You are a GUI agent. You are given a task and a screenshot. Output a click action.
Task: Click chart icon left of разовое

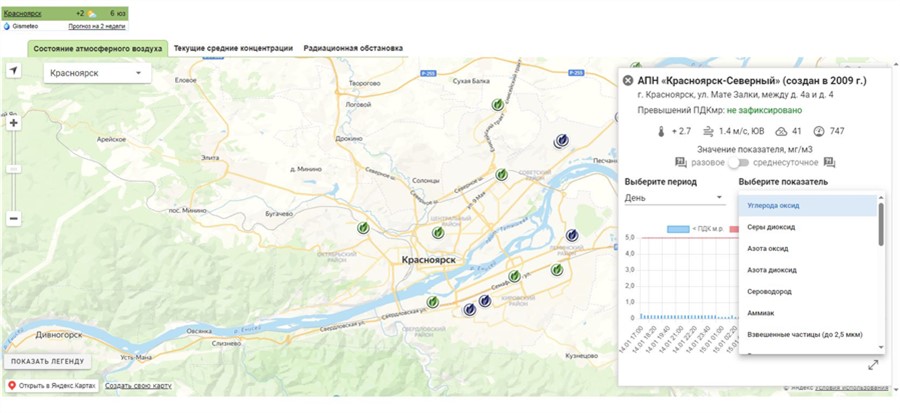(681, 162)
